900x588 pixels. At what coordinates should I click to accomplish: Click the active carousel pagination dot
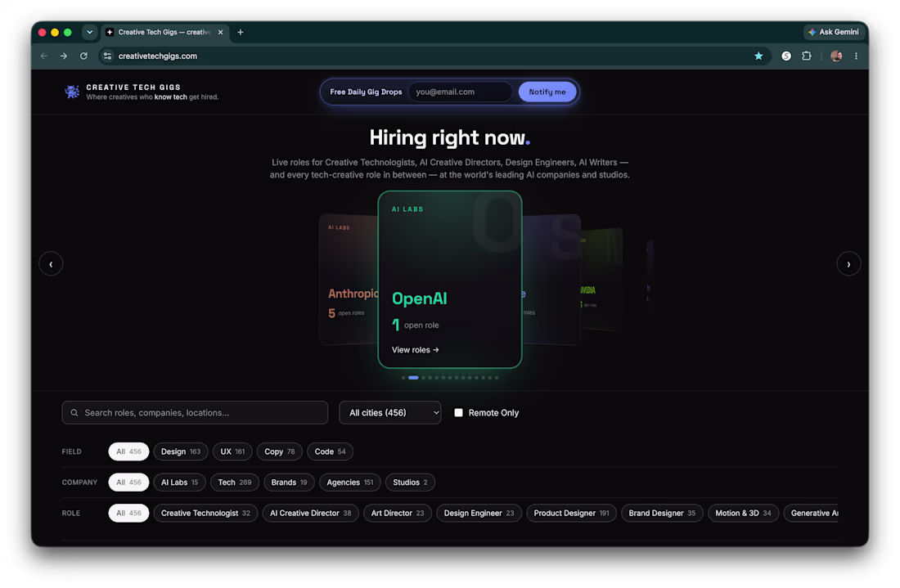[x=413, y=378]
